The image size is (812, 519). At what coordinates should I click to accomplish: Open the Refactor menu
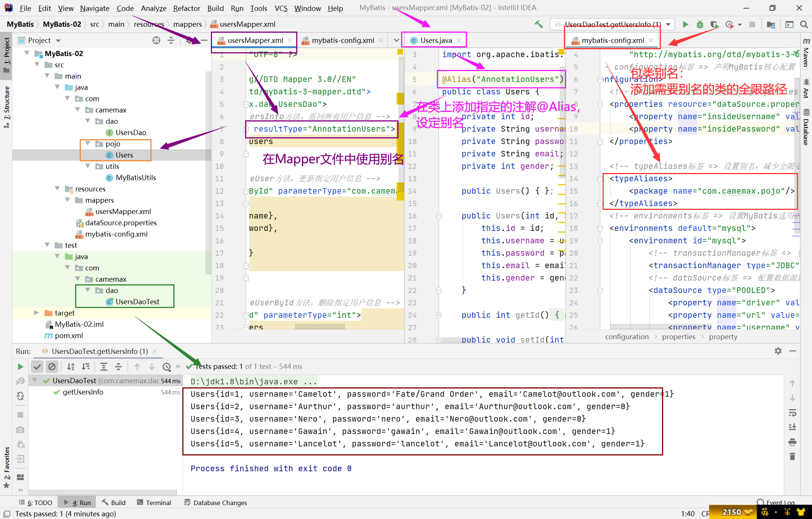pos(186,8)
